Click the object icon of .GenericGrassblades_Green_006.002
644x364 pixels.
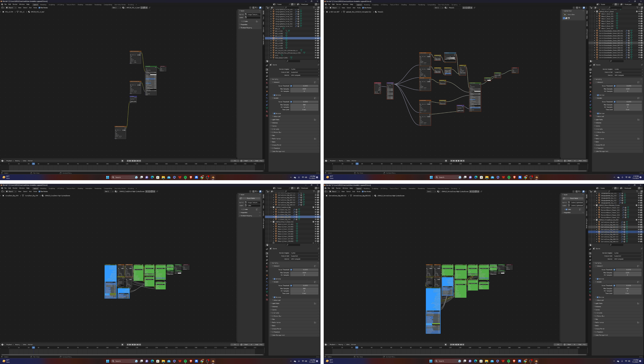click(x=597, y=43)
